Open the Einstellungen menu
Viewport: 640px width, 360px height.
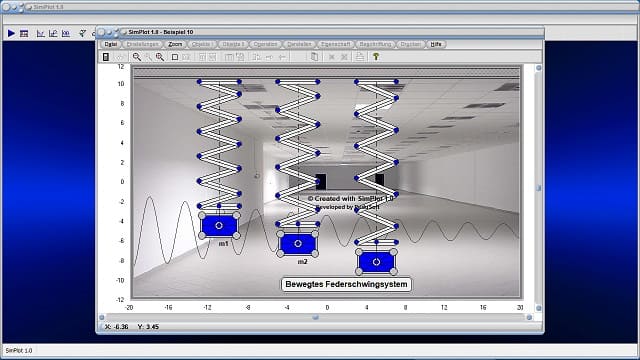(x=142, y=44)
